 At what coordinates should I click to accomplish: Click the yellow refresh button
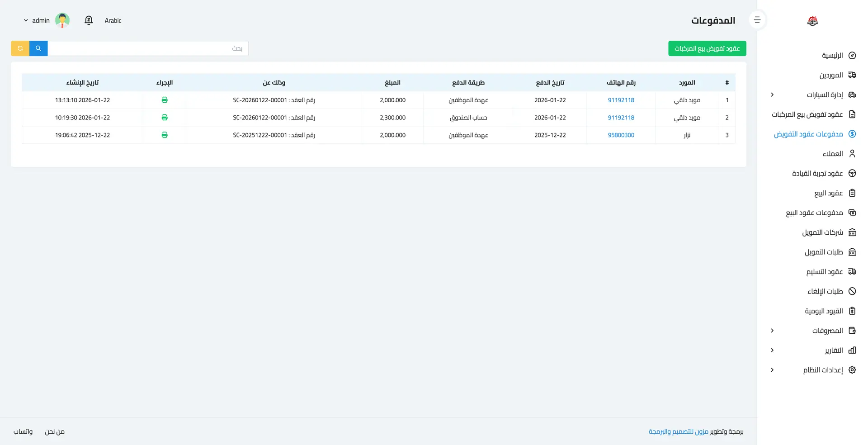click(20, 48)
